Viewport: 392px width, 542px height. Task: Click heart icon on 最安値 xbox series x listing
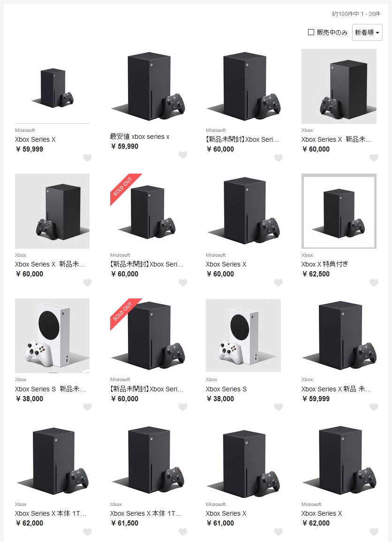183,155
